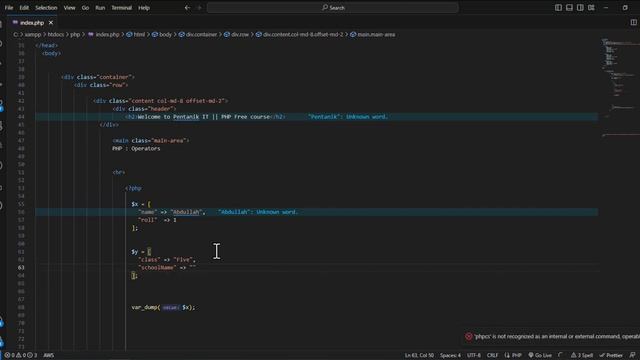Change line endings via CRLF
Image resolution: width=640 pixels, height=360 pixels.
[x=492, y=355]
